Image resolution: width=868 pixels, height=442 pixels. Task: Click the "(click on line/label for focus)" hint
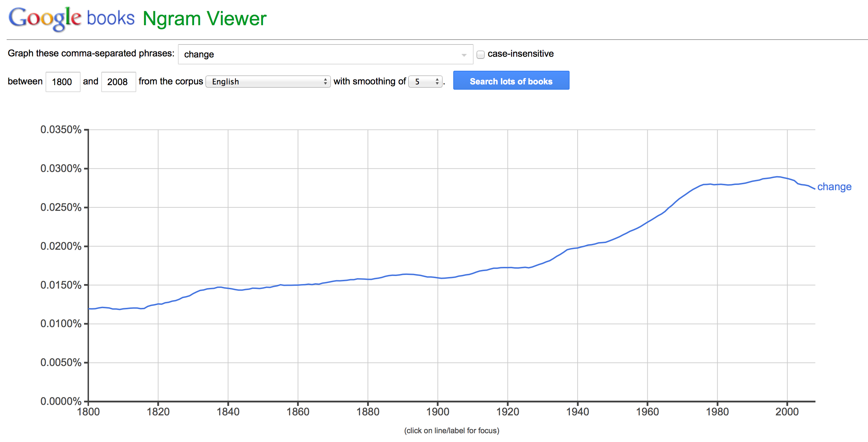click(x=452, y=430)
